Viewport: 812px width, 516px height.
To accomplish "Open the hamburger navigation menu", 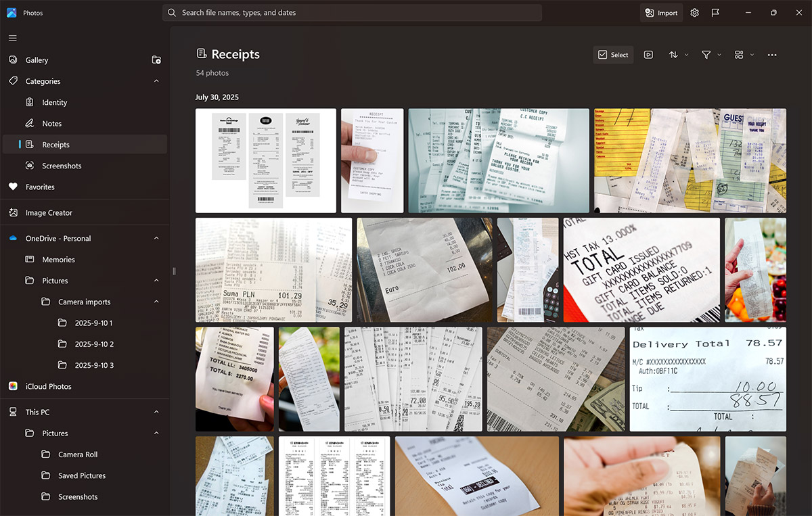I will pyautogui.click(x=13, y=39).
